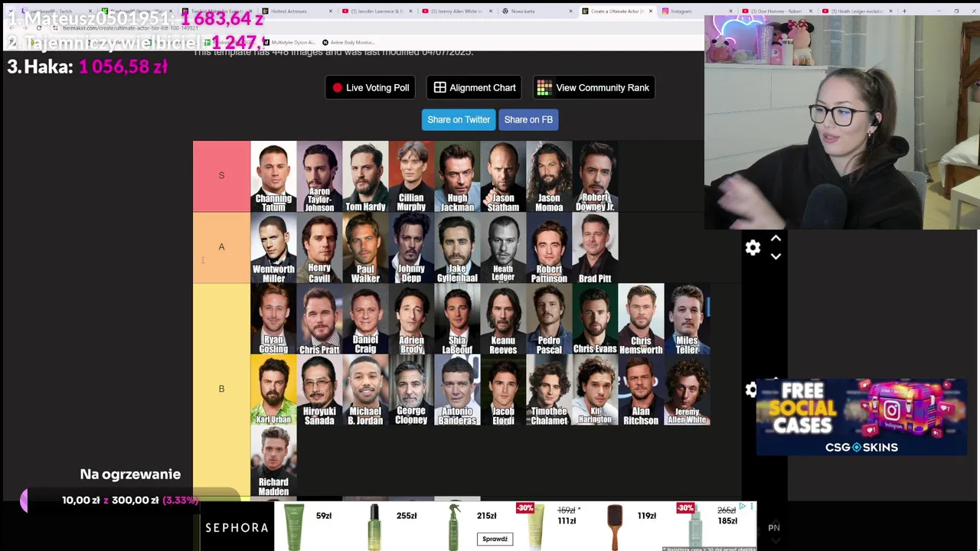Click Sprawdź button in Sephora ad
The height and width of the screenshot is (551, 980).
tap(495, 539)
